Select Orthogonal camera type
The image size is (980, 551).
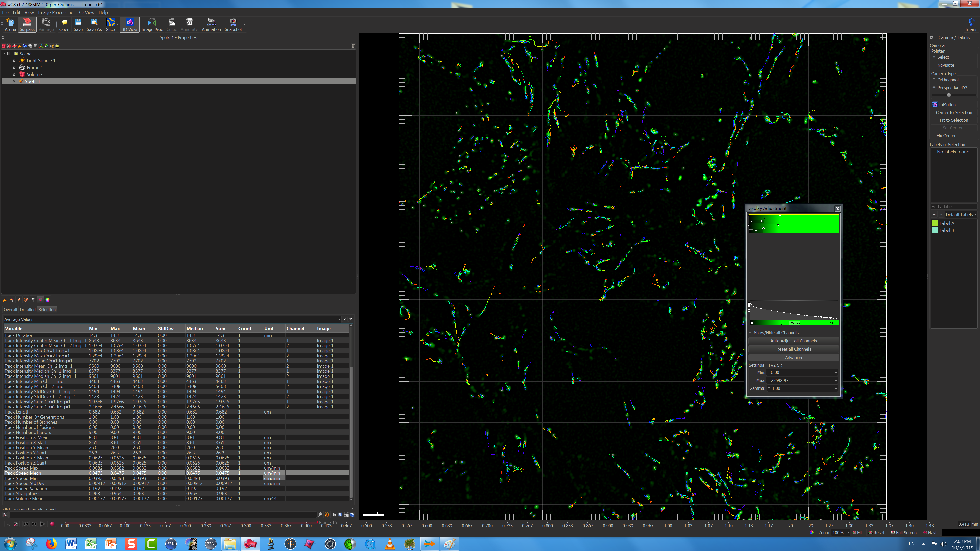point(934,80)
